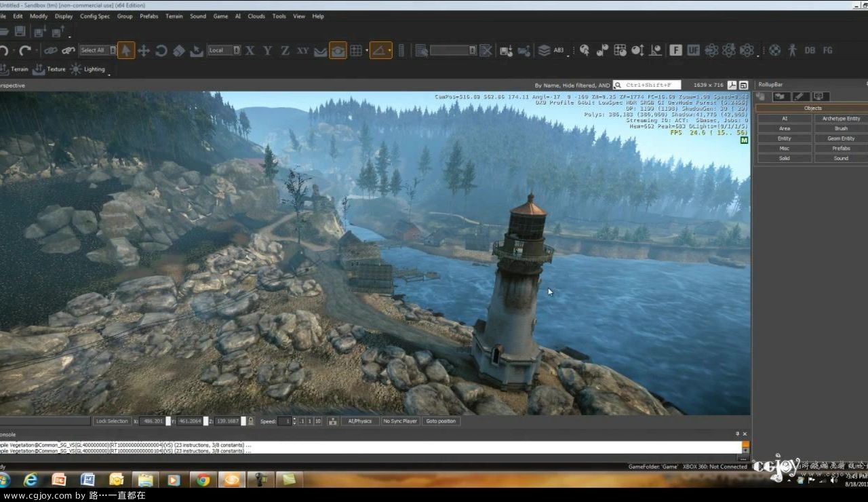The width and height of the screenshot is (868, 502).
Task: Click the Unlink objects icon
Action: tap(68, 50)
